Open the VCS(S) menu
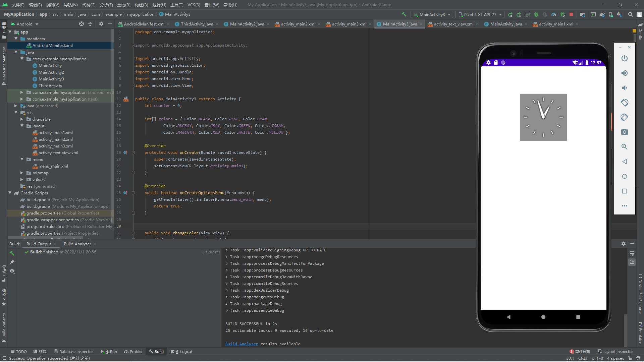Image resolution: width=644 pixels, height=362 pixels. point(194,5)
